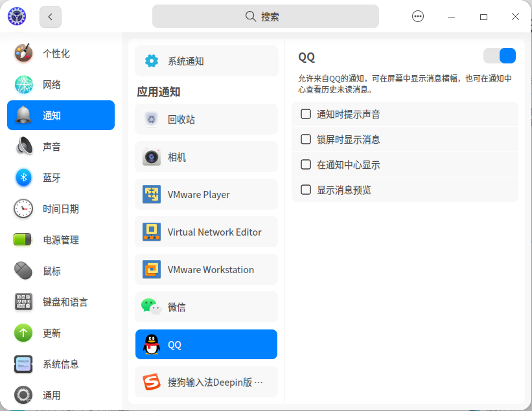Open the 键盘和语言 settings category
This screenshot has height=411, width=532.
[61, 302]
